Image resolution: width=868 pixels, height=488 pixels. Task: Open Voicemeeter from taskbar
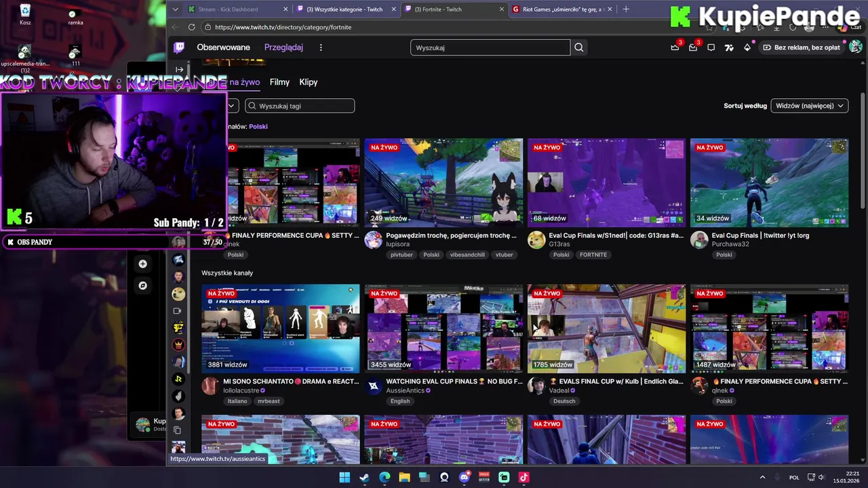[484, 477]
